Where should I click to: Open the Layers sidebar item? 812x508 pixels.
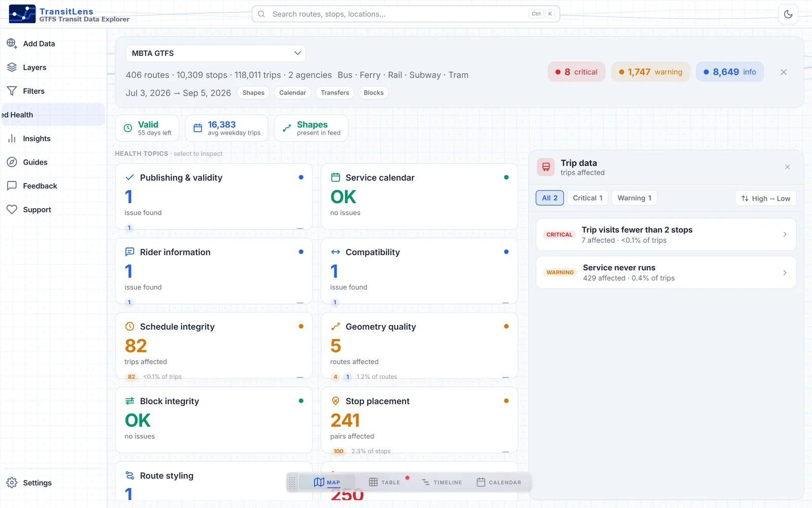click(53, 68)
